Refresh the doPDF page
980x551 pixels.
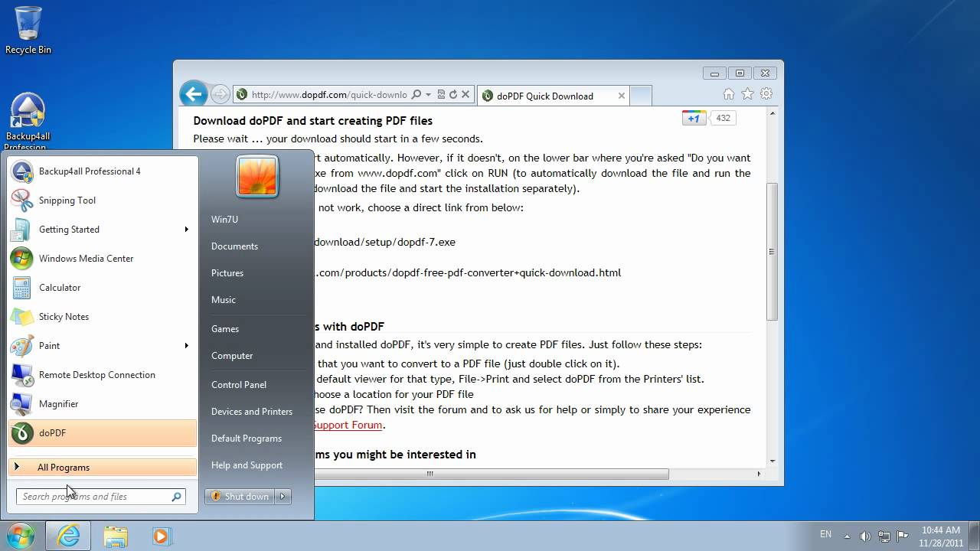[x=453, y=95]
